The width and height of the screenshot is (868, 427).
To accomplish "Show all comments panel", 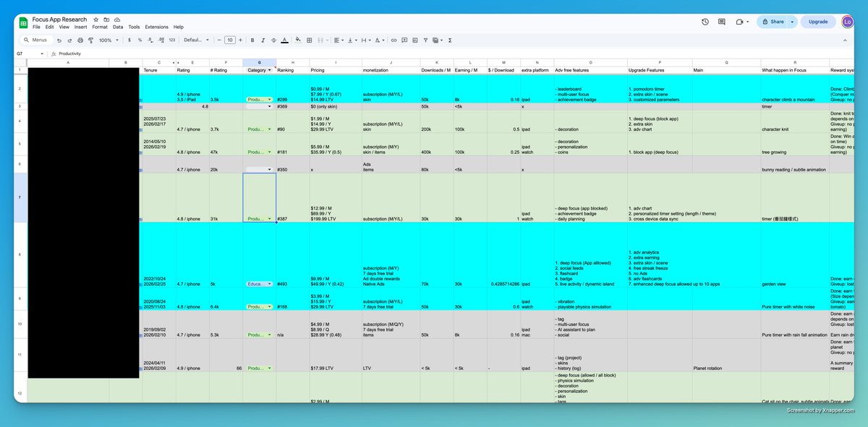I will coord(721,22).
